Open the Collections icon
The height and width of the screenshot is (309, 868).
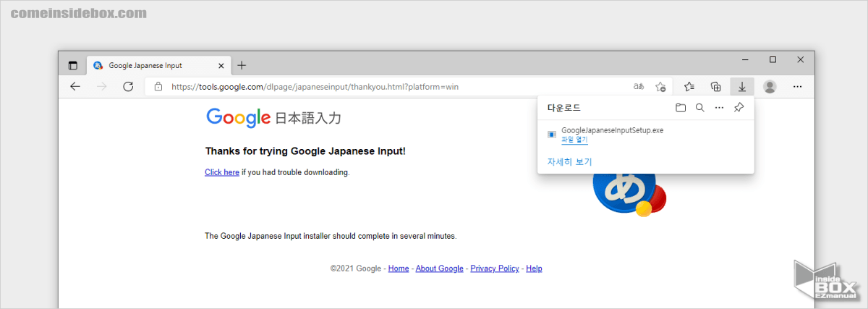pyautogui.click(x=716, y=87)
